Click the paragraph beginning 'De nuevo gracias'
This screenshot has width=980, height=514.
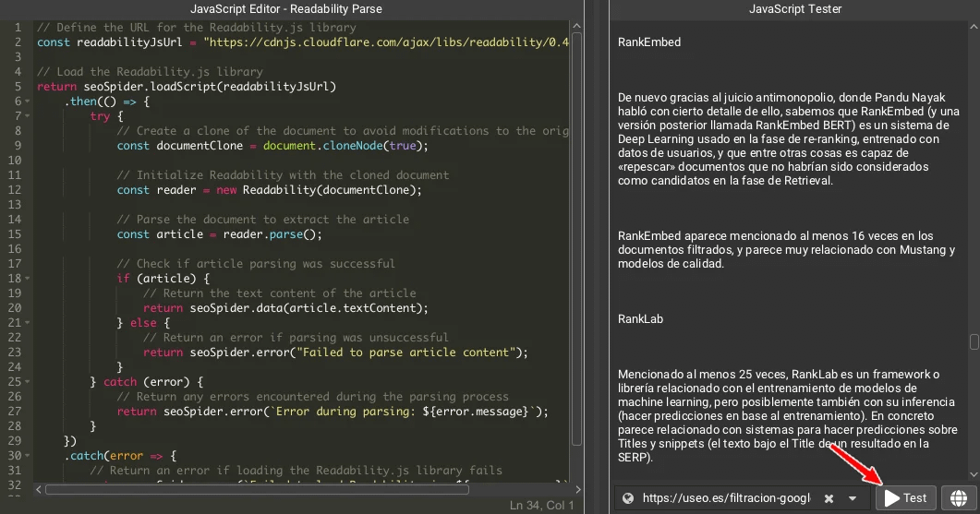(788, 139)
